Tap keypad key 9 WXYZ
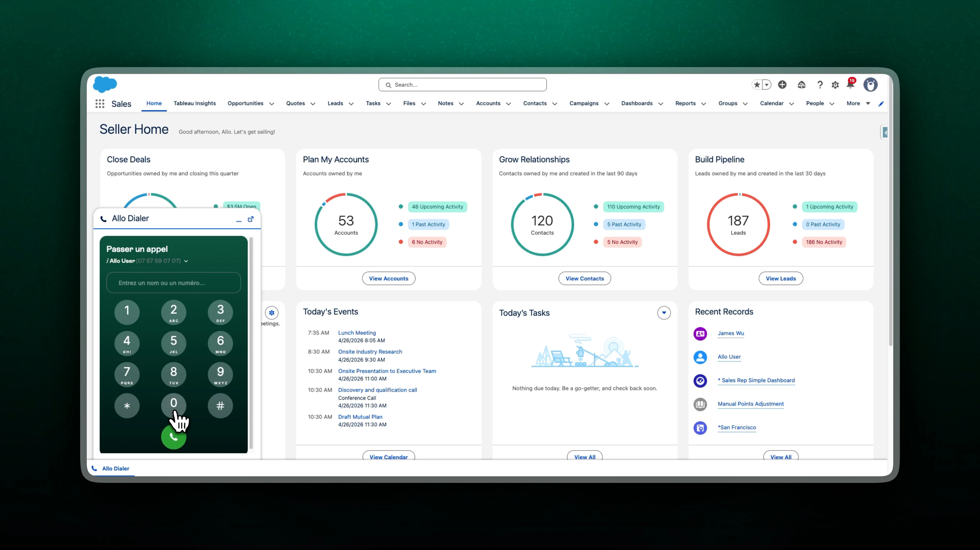 pos(220,374)
